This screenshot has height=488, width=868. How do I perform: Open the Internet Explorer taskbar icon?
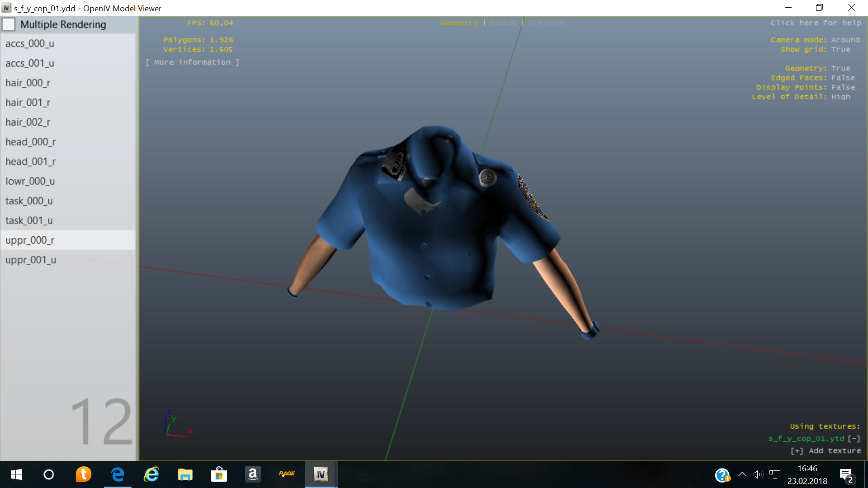tap(151, 474)
